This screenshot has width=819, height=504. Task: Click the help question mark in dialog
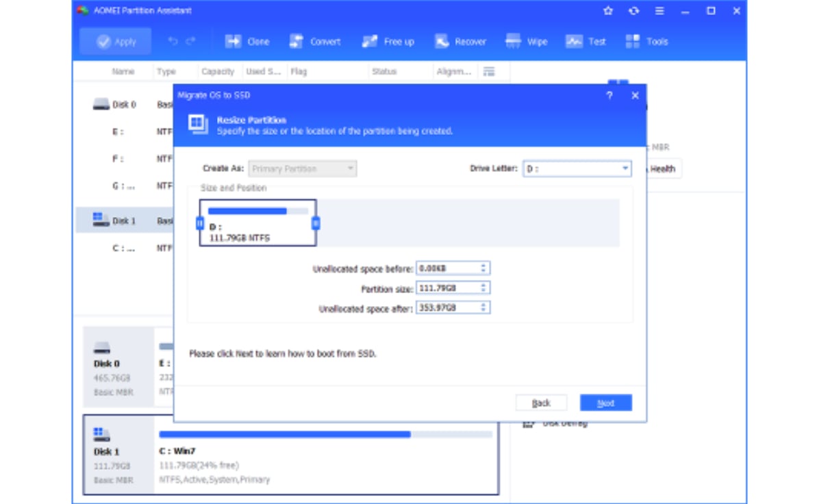point(609,96)
